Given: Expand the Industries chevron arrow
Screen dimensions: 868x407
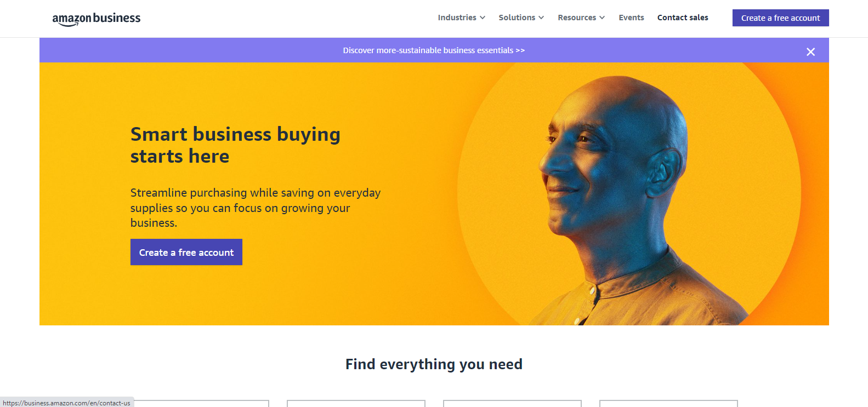Looking at the screenshot, I should tap(483, 18).
